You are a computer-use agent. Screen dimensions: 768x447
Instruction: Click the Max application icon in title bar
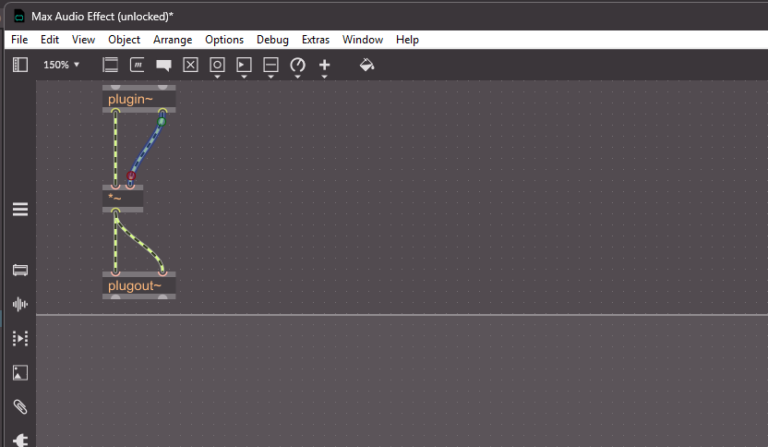(x=19, y=16)
